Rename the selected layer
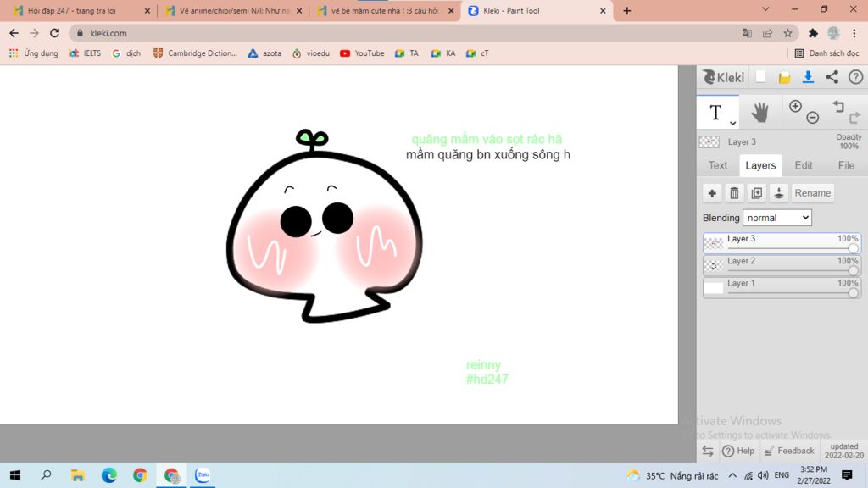Screen dimensions: 868x488 (x=813, y=193)
